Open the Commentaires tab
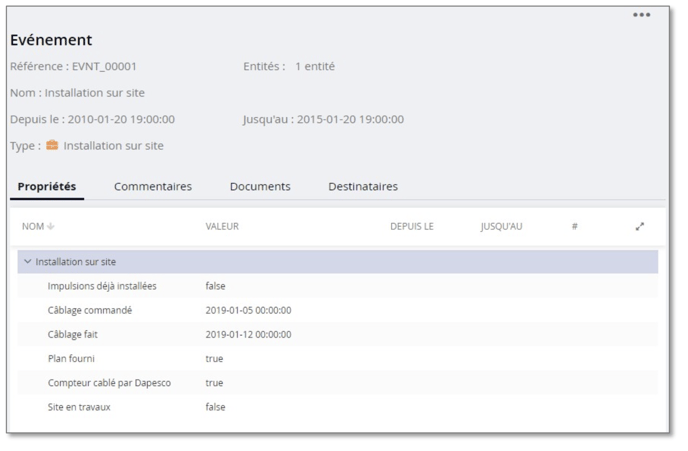 [153, 186]
